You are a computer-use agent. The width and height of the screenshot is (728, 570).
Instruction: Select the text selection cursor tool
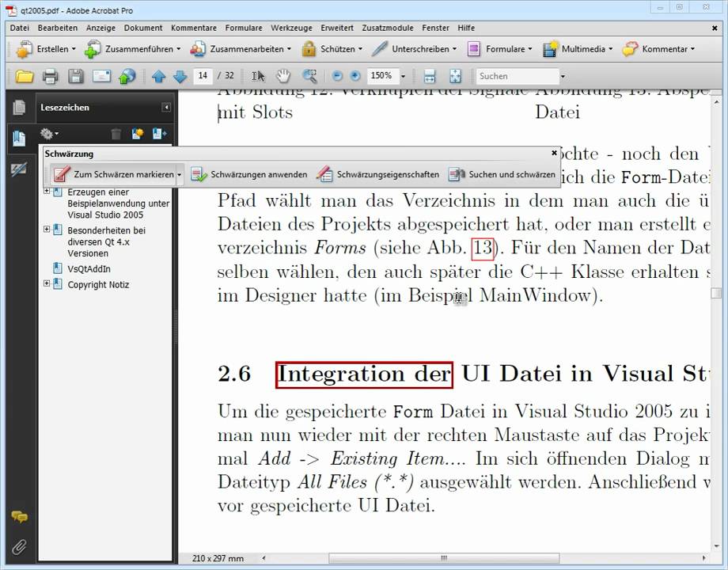point(258,76)
